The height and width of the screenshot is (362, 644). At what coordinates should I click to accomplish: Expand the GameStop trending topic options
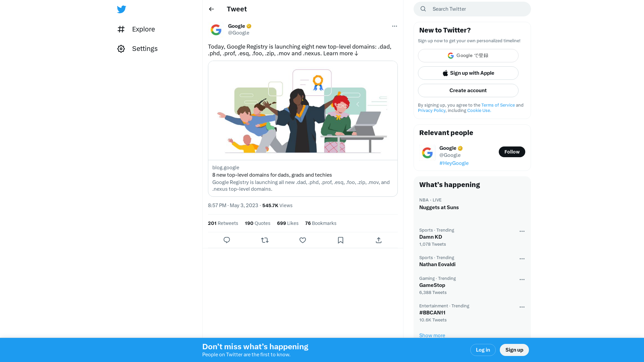click(x=522, y=279)
